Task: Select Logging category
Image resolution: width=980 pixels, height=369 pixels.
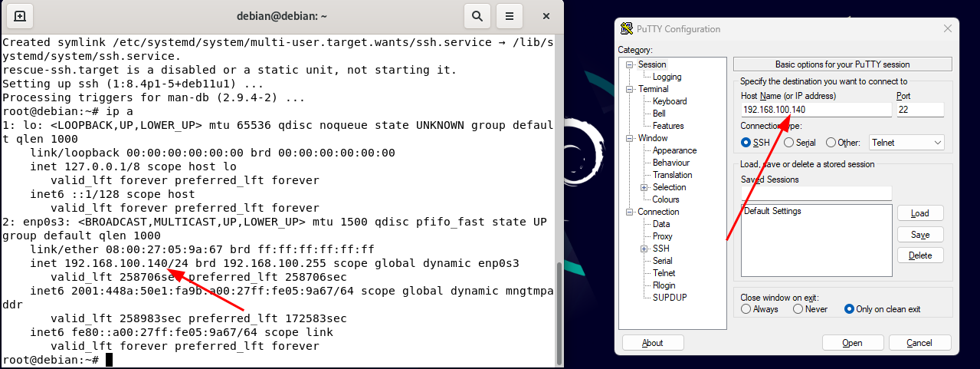Action: tap(667, 77)
